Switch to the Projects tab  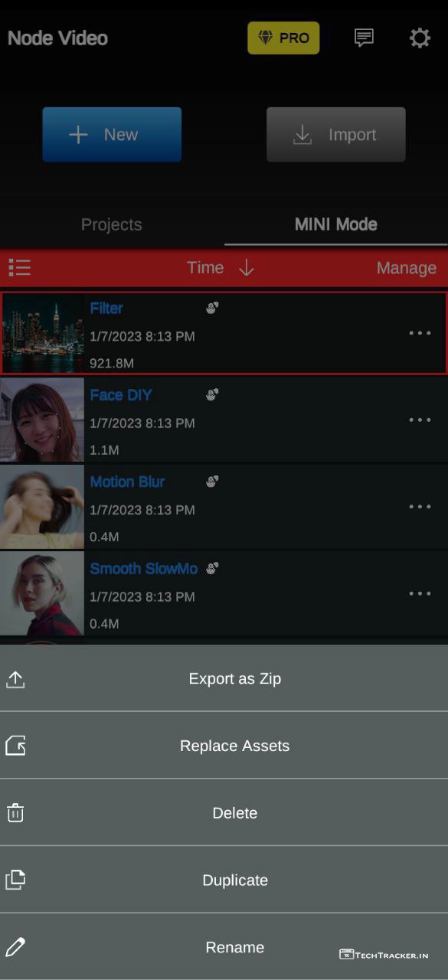tap(112, 224)
